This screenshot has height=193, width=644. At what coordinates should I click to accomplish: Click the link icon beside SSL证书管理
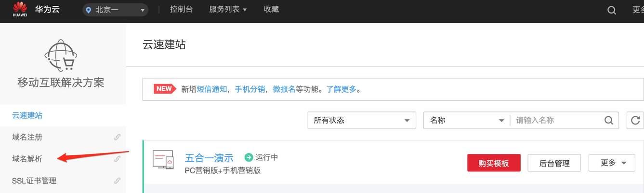click(x=117, y=180)
